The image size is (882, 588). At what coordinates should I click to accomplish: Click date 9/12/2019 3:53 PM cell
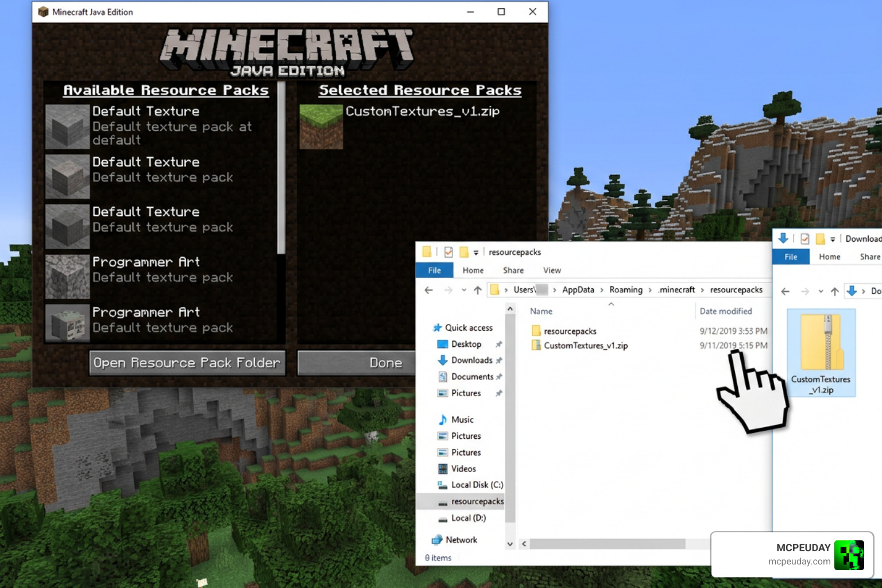pos(733,331)
